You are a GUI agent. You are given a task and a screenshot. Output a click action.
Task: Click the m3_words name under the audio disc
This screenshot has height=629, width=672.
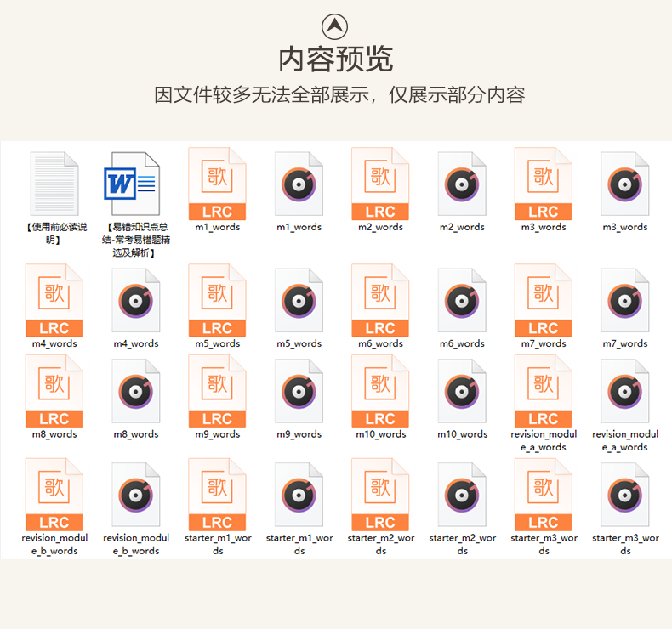[x=625, y=227]
